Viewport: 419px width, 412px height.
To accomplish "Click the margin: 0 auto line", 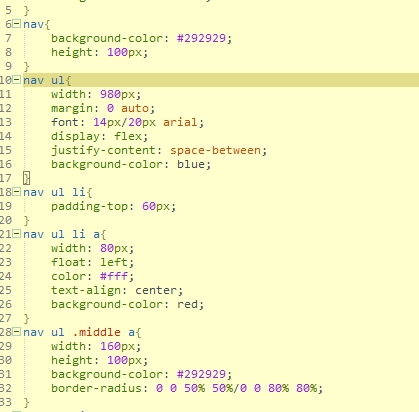I will [x=103, y=108].
